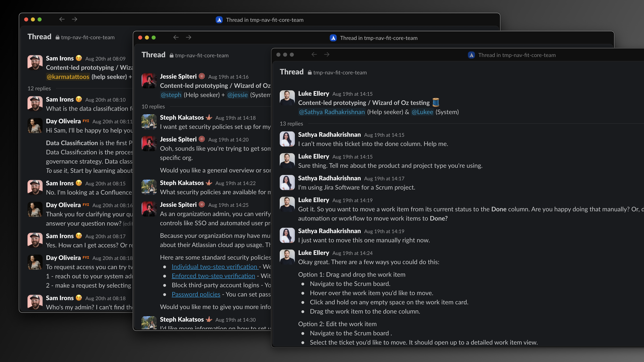Open the Password policies link
This screenshot has width=644, height=362.
(x=196, y=294)
